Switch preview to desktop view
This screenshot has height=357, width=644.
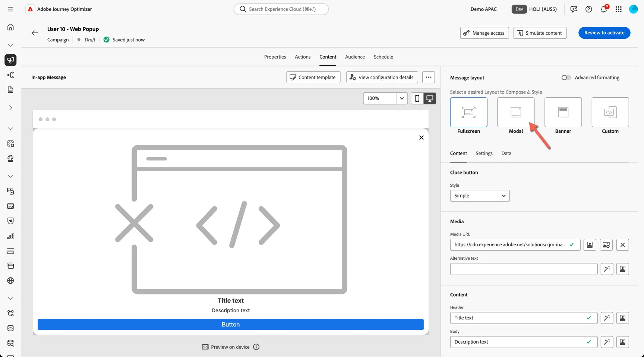(430, 98)
